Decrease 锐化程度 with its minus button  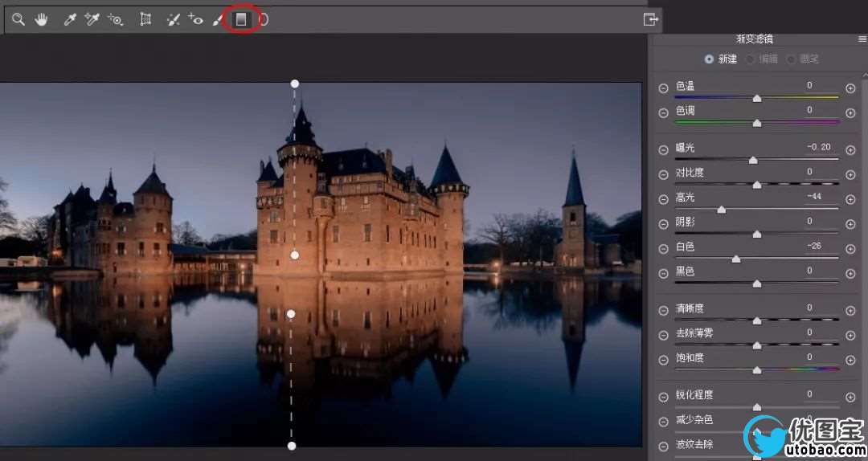click(x=663, y=397)
